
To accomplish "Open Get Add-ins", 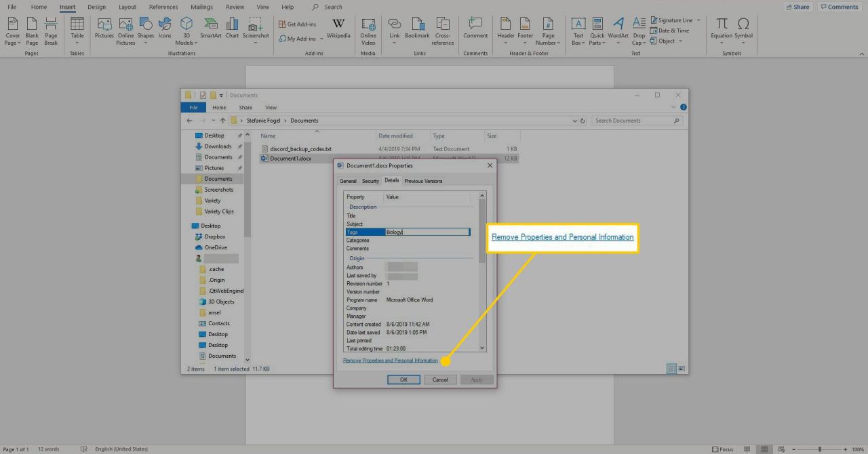I will point(298,24).
